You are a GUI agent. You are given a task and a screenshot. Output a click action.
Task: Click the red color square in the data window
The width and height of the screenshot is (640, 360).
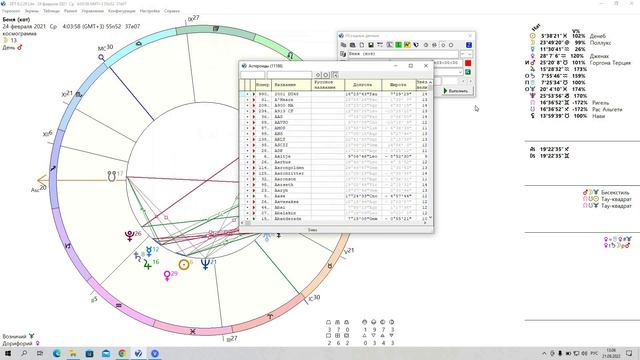pos(468,63)
